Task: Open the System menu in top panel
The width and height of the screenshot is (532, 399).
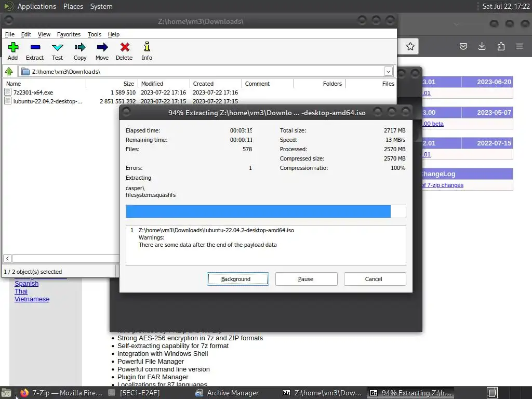Action: pyautogui.click(x=101, y=6)
